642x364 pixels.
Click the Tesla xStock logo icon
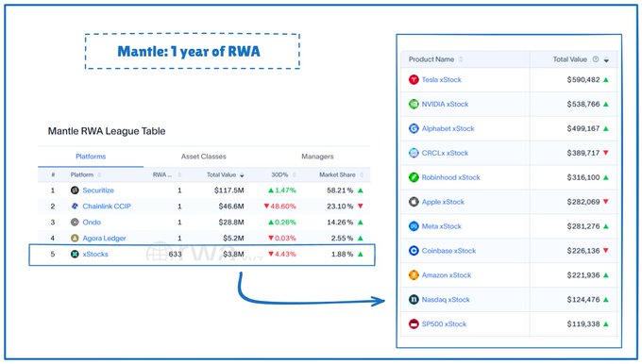pos(414,79)
